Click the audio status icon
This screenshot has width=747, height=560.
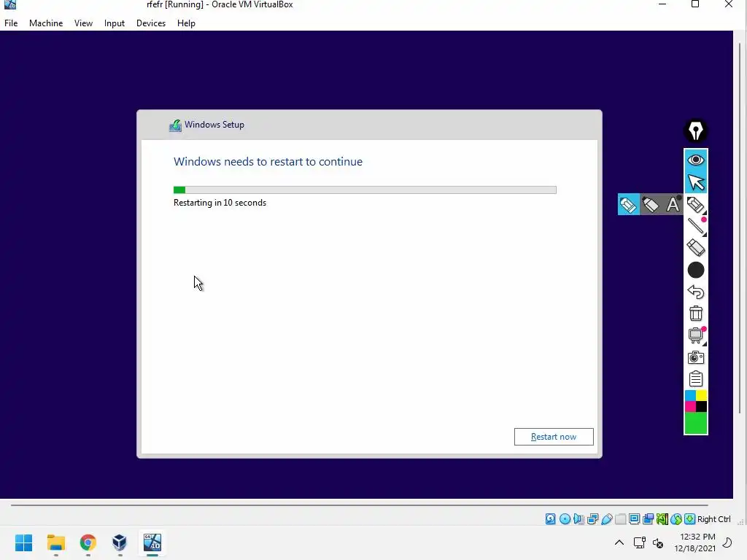[x=578, y=519]
